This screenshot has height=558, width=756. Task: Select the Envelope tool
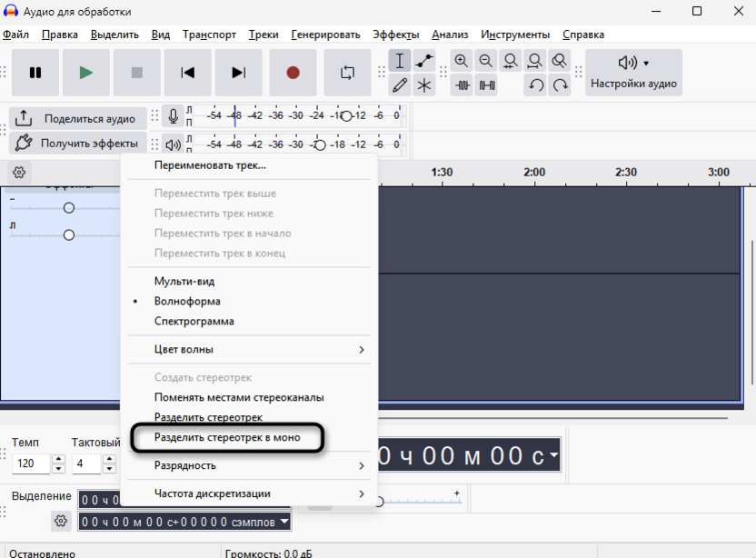pyautogui.click(x=424, y=61)
